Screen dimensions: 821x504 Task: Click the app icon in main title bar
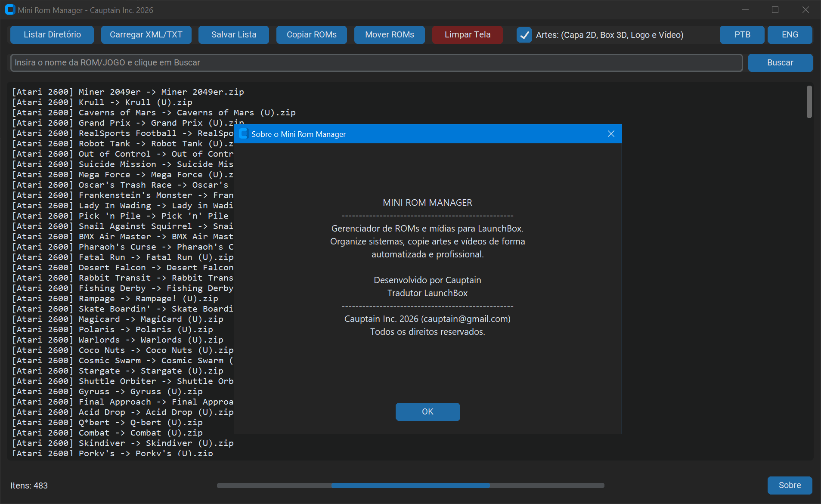pyautogui.click(x=10, y=10)
